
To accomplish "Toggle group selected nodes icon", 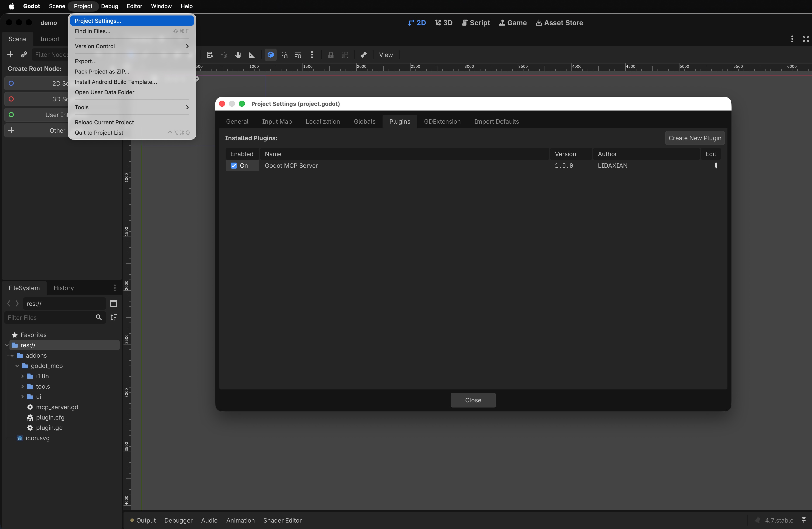I will [x=345, y=55].
